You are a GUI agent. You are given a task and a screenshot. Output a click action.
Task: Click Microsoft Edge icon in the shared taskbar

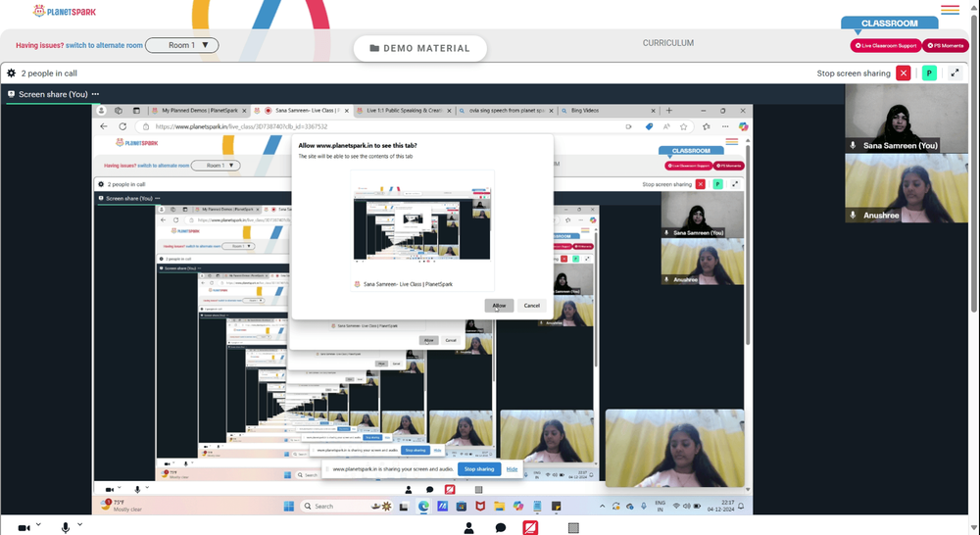tap(423, 507)
